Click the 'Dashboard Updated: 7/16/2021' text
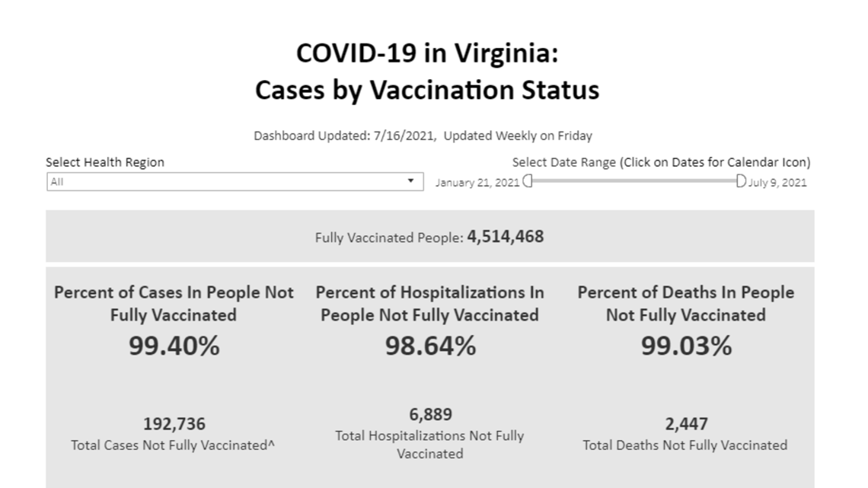 (424, 136)
